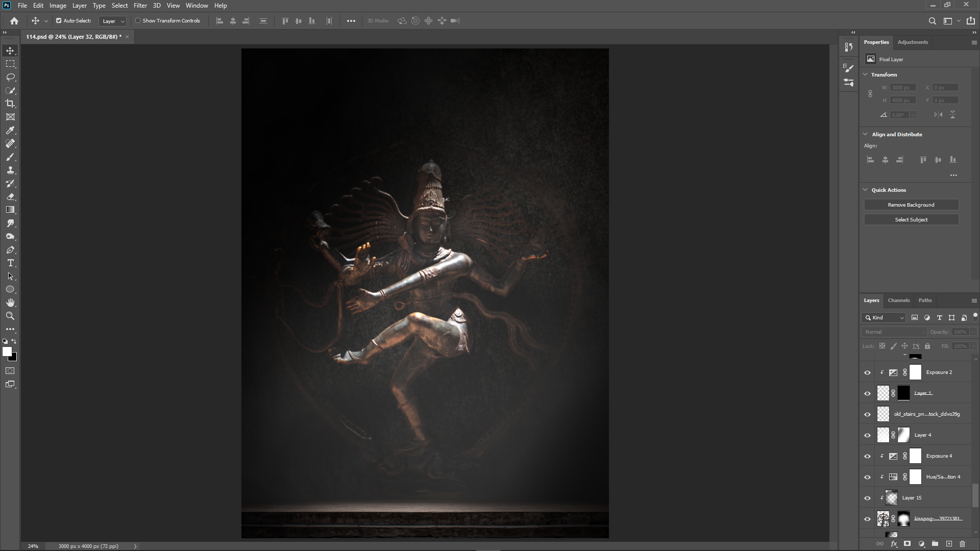Select the Zoom tool

(x=10, y=316)
